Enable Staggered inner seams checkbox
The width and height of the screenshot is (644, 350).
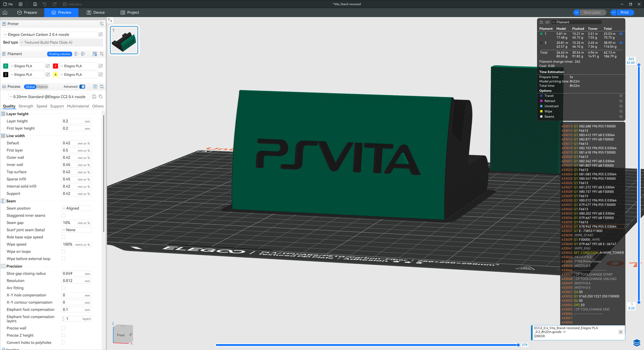(63, 215)
